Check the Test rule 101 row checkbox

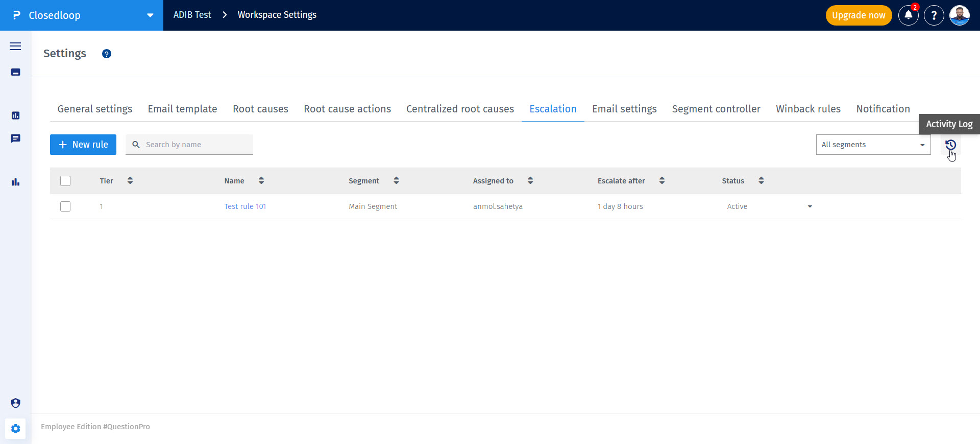65,206
